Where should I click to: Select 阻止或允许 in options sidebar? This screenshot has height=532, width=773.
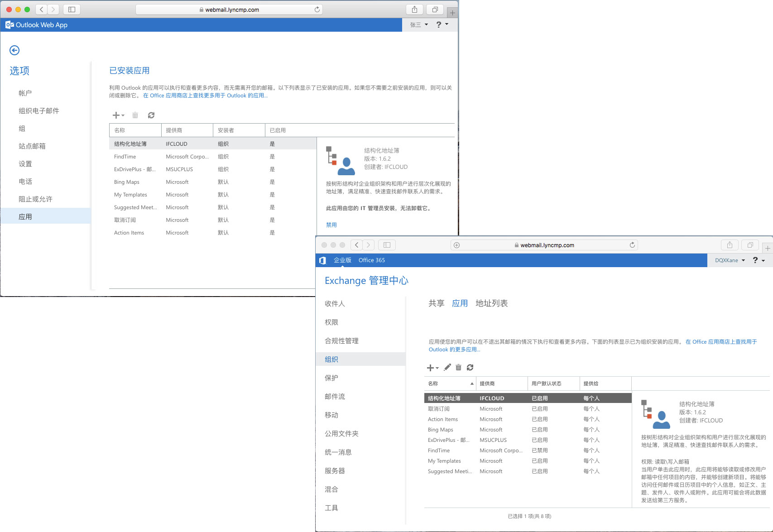(x=35, y=199)
